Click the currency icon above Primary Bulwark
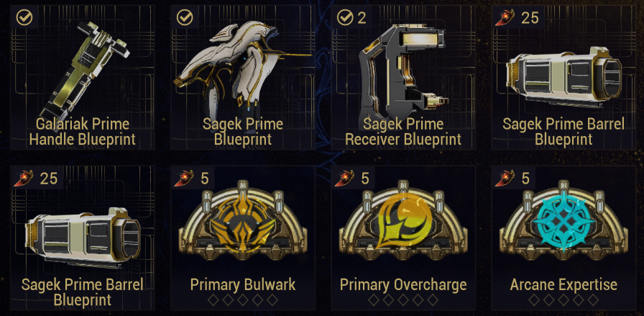 click(x=183, y=179)
